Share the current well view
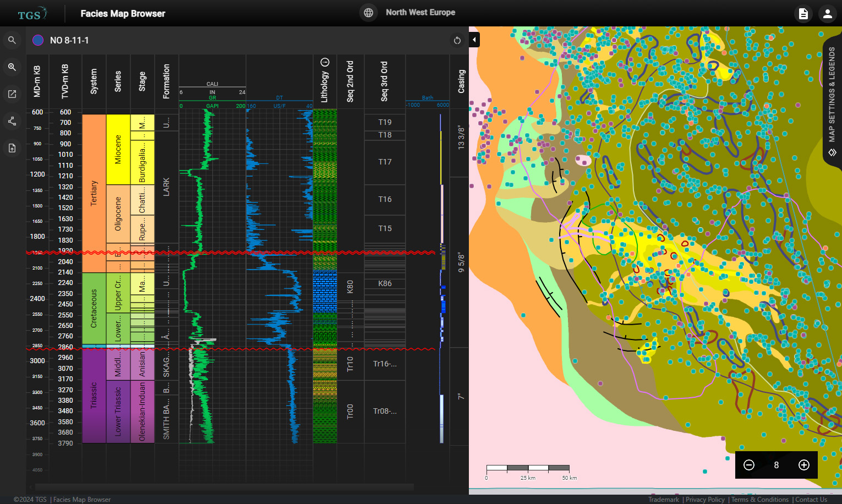 12,120
